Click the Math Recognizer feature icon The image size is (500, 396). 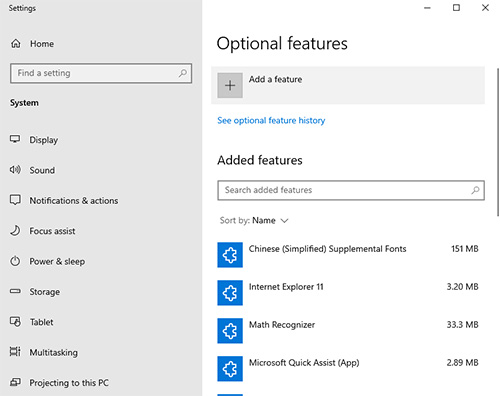click(230, 331)
